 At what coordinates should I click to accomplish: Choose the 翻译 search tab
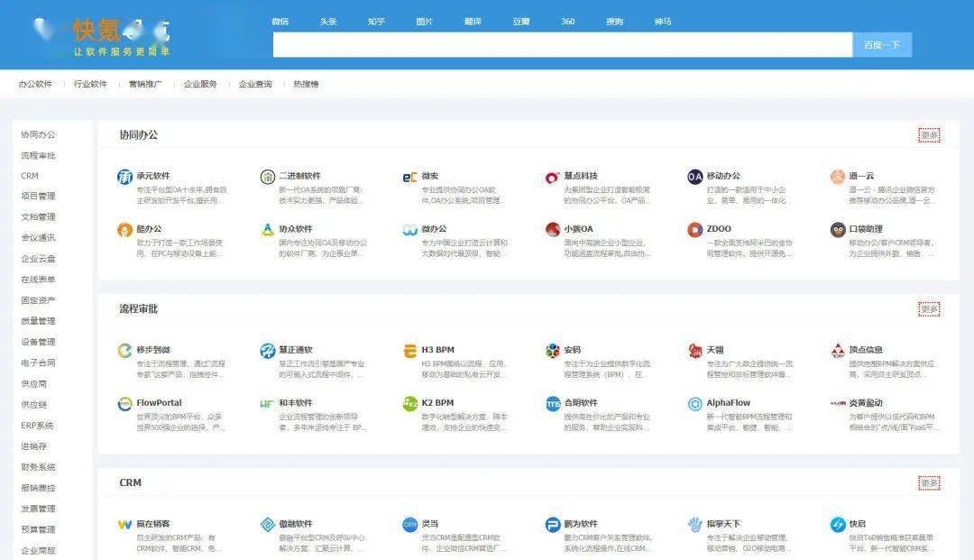(473, 22)
